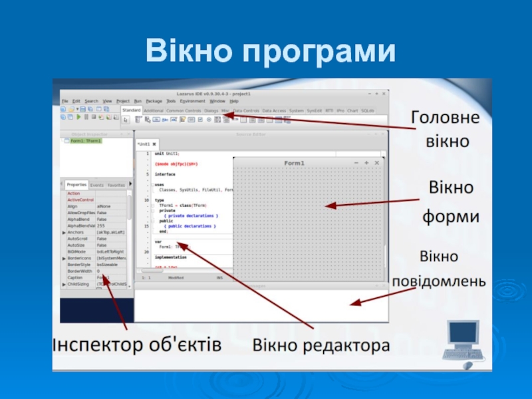This screenshot has width=532, height=399.
Task: Open the dropdown arrow beside the Open icon
Action: [x=77, y=109]
